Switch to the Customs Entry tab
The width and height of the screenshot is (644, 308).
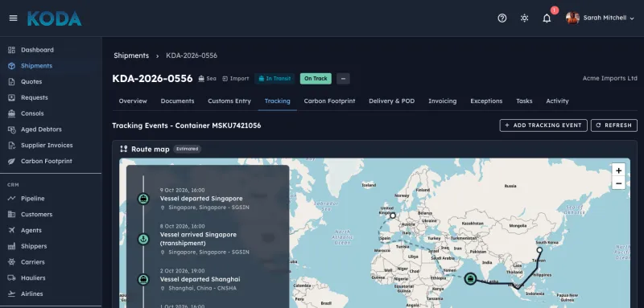pos(229,101)
